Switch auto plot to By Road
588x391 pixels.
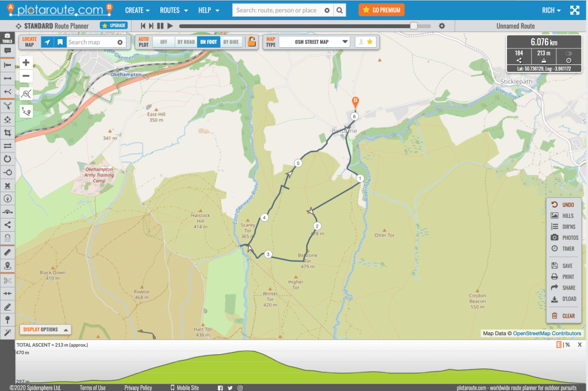point(186,42)
